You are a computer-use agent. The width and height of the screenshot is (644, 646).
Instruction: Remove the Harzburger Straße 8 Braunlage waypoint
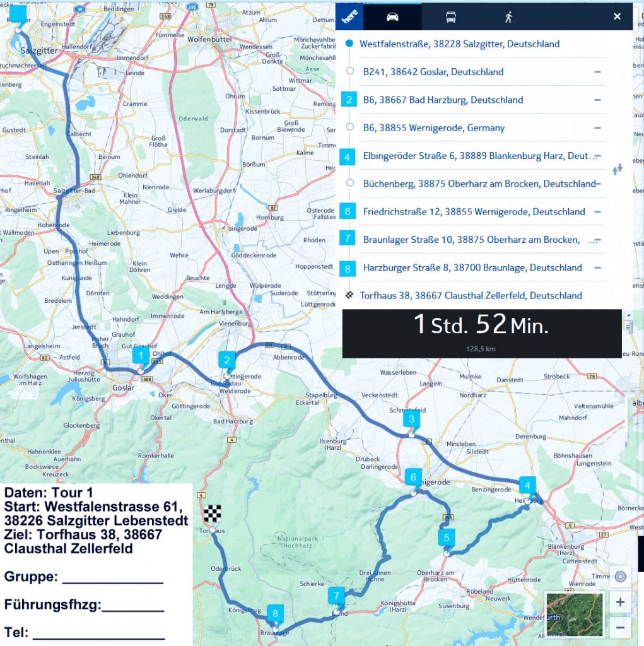tap(597, 267)
